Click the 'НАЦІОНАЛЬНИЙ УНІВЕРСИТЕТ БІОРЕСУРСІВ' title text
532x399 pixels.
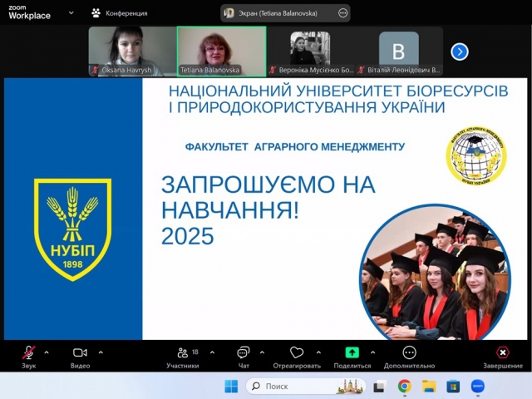(338, 91)
